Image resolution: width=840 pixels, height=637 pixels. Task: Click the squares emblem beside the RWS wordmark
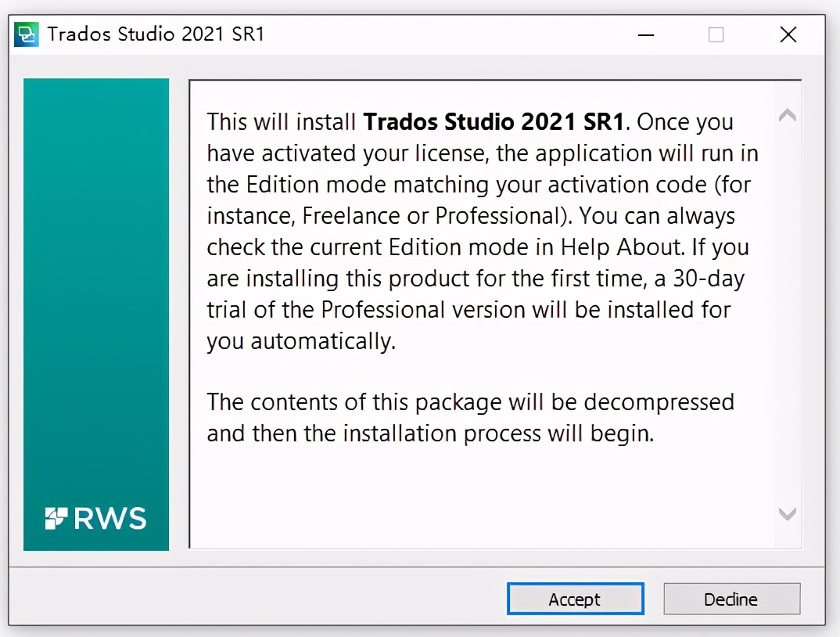click(56, 517)
